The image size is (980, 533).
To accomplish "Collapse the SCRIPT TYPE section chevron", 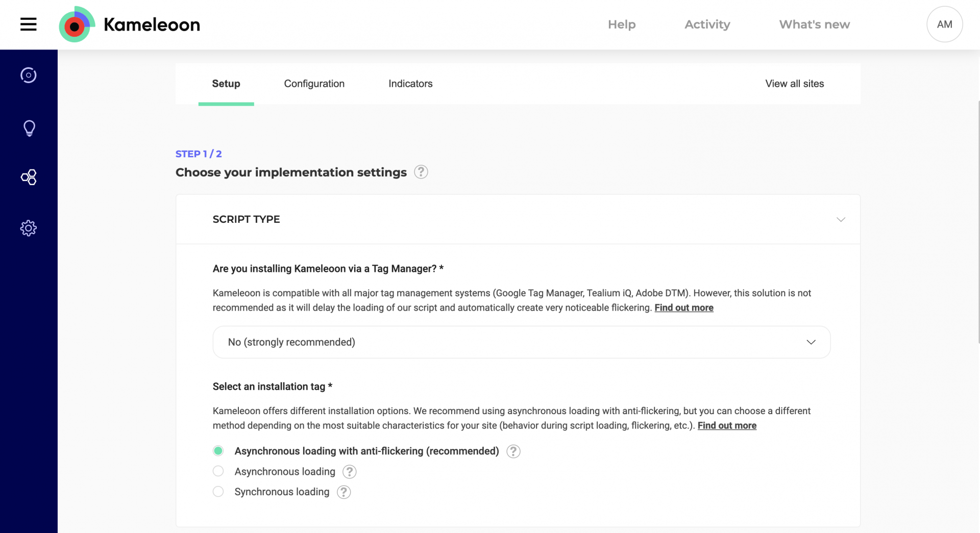I will point(841,219).
